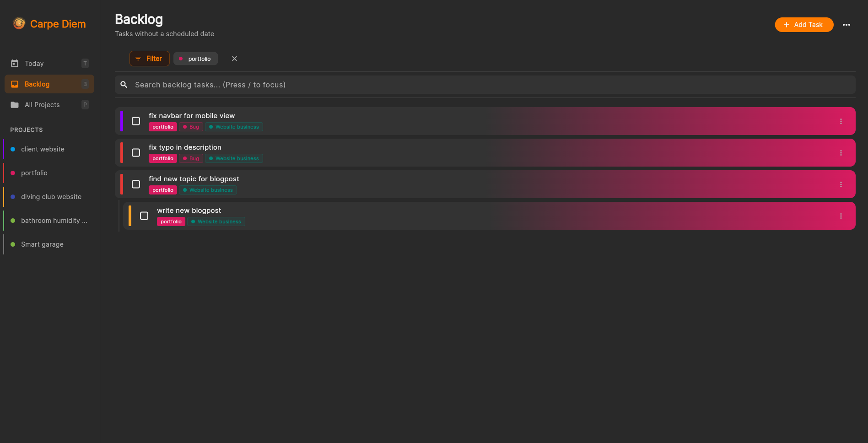Image resolution: width=868 pixels, height=443 pixels.
Task: Click the Bug tag on fix typo task
Action: click(x=191, y=159)
